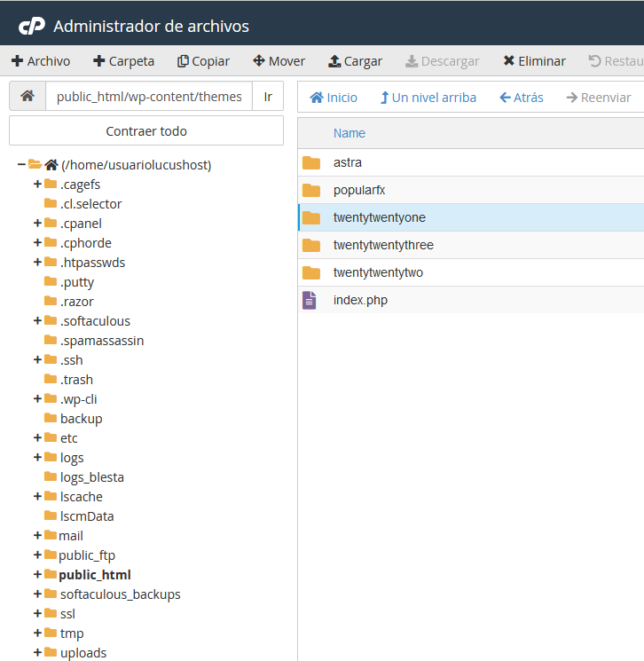Create a new folder with Carpeta
Image resolution: width=644 pixels, height=661 pixels.
123,61
